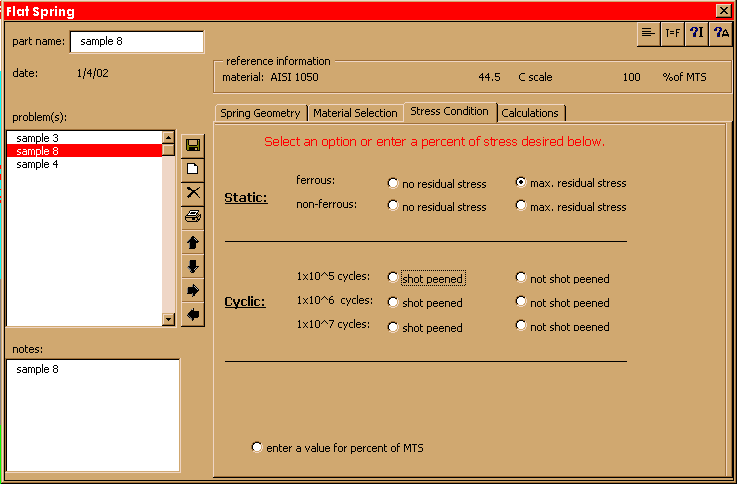
Task: Click the part name text field
Action: tap(136, 42)
